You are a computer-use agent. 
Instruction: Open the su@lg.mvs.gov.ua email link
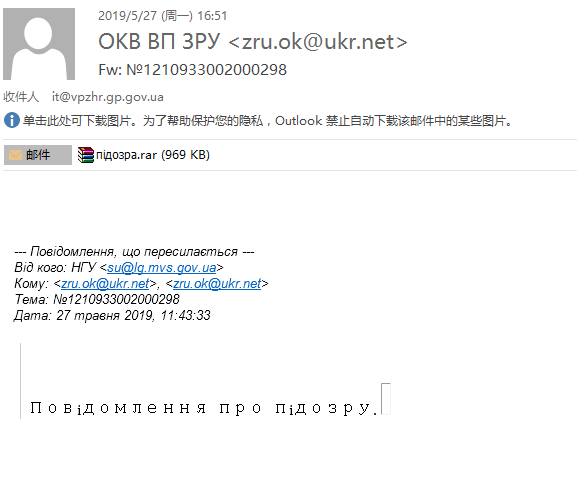[x=162, y=268]
